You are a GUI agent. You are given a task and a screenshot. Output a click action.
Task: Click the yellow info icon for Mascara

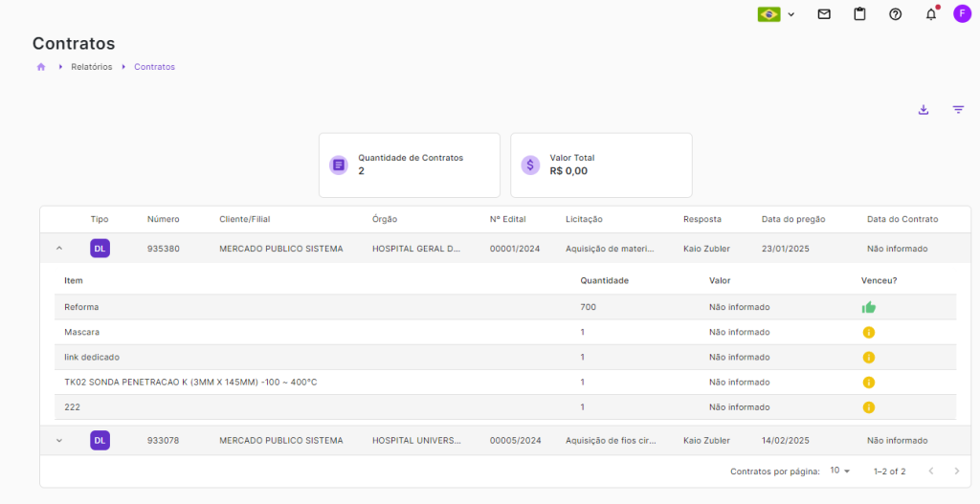click(x=869, y=332)
